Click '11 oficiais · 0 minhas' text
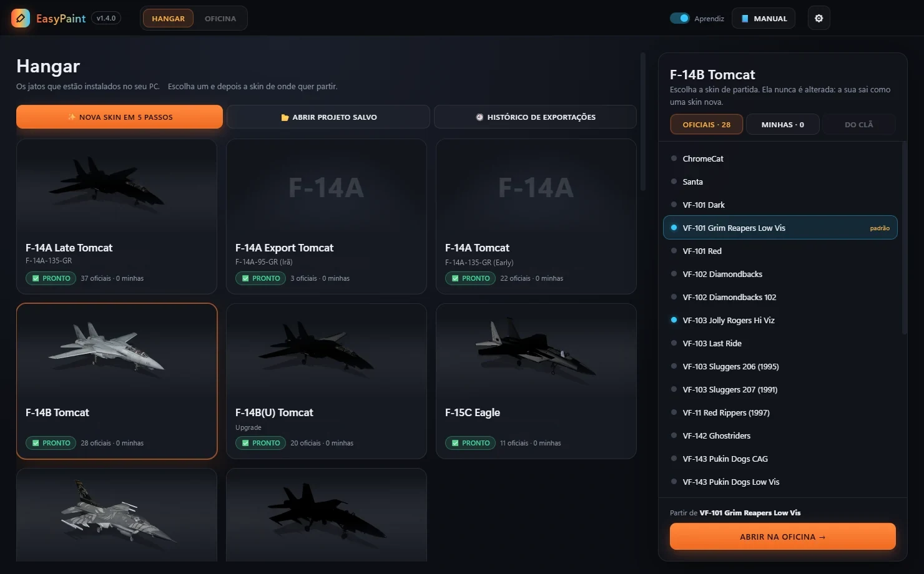The height and width of the screenshot is (574, 924). tap(531, 443)
